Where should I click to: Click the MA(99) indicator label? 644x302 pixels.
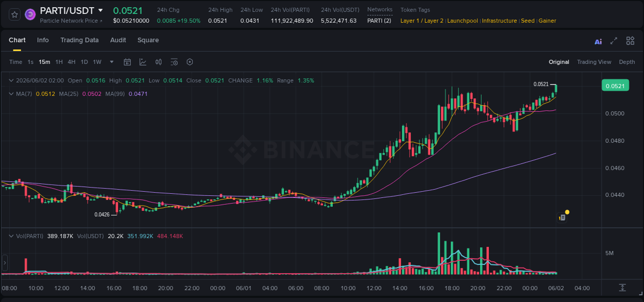(x=115, y=94)
